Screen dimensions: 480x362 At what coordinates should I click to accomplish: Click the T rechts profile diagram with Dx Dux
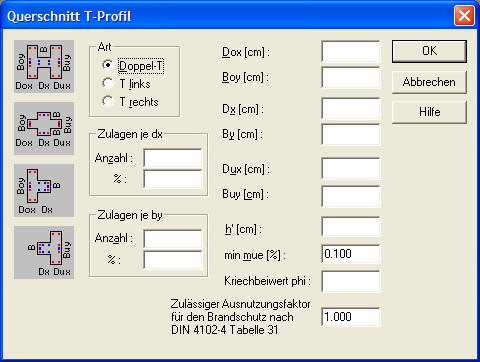(x=44, y=252)
